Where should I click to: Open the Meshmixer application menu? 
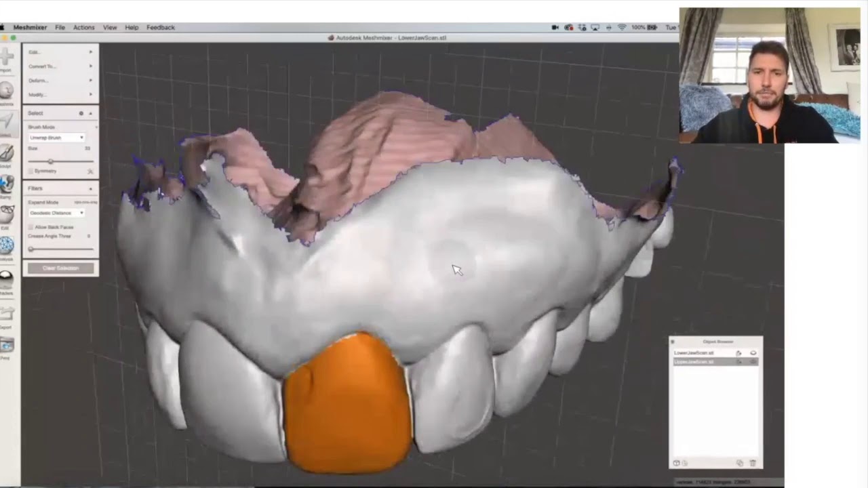coord(30,27)
